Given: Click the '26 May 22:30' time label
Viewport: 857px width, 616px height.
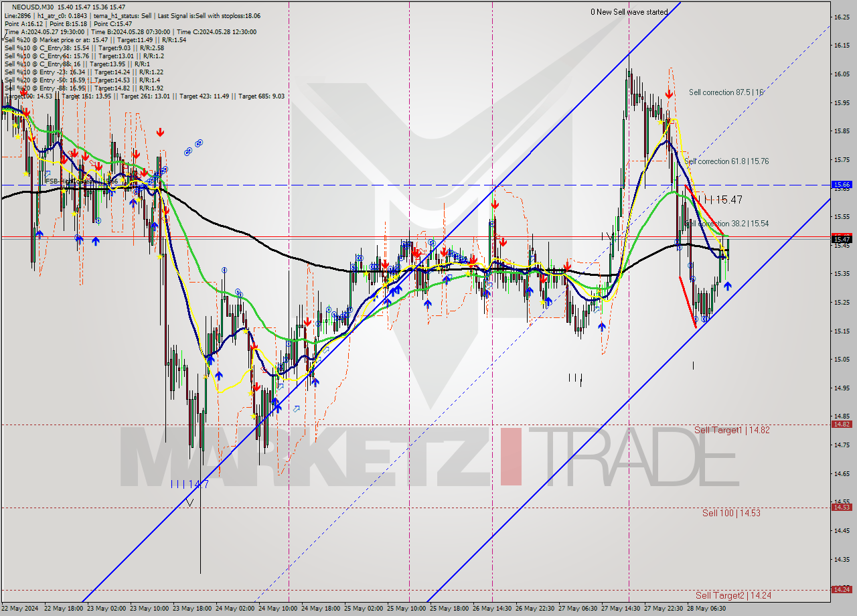Looking at the screenshot, I should coord(536,609).
